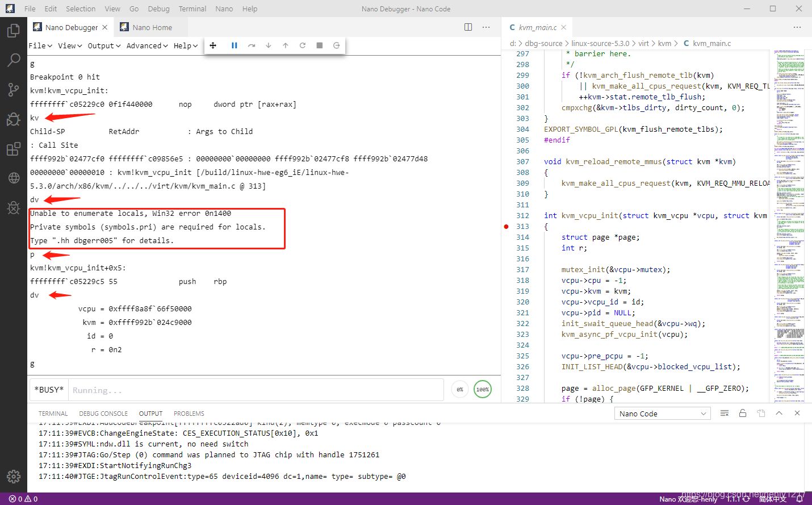Open the Explorer view in activity bar
812x505 pixels.
14,30
